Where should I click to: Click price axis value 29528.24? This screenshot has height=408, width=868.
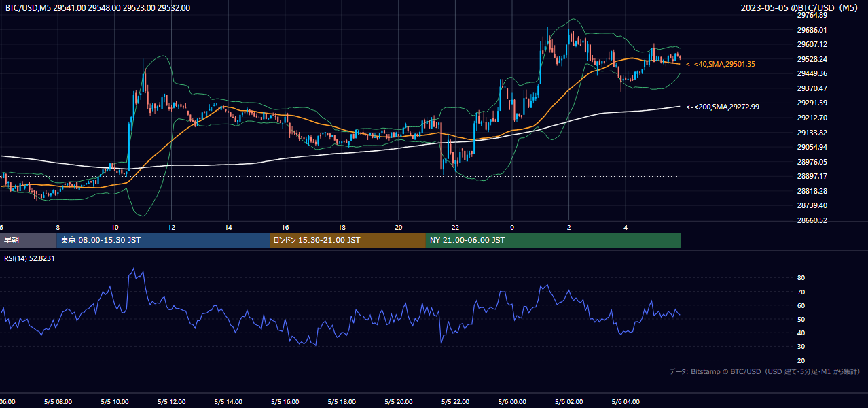pos(812,59)
